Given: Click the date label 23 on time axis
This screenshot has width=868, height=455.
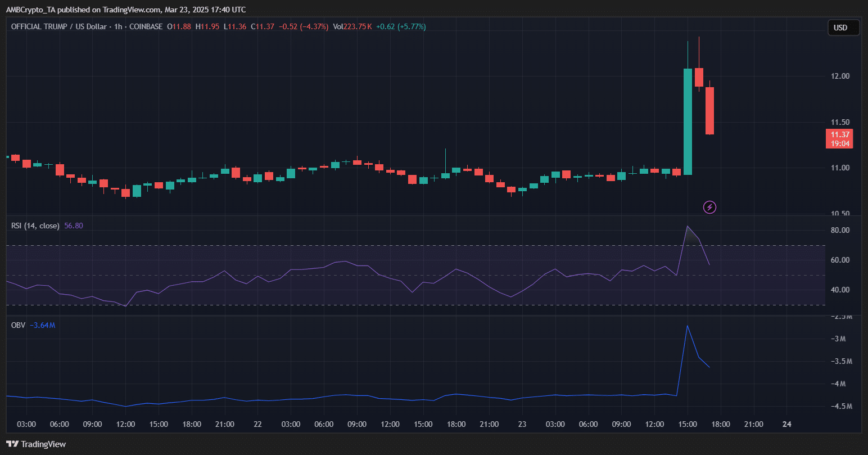Looking at the screenshot, I should click(x=522, y=424).
